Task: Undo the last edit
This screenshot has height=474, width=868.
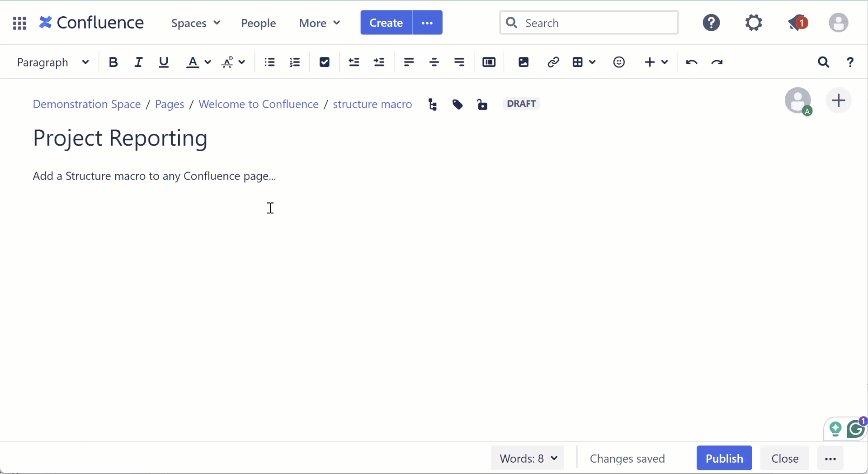Action: 692,62
